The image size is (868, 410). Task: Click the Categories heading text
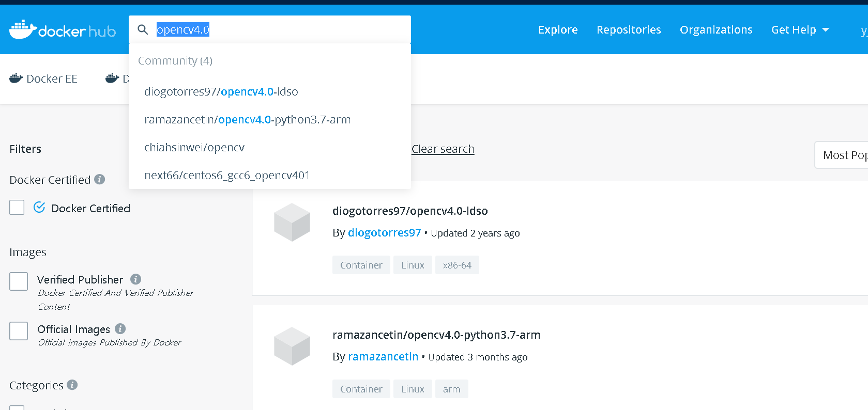(36, 385)
